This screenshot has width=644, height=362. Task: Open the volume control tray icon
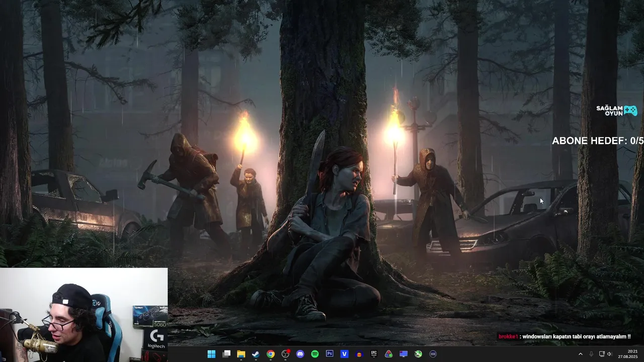[x=610, y=354]
